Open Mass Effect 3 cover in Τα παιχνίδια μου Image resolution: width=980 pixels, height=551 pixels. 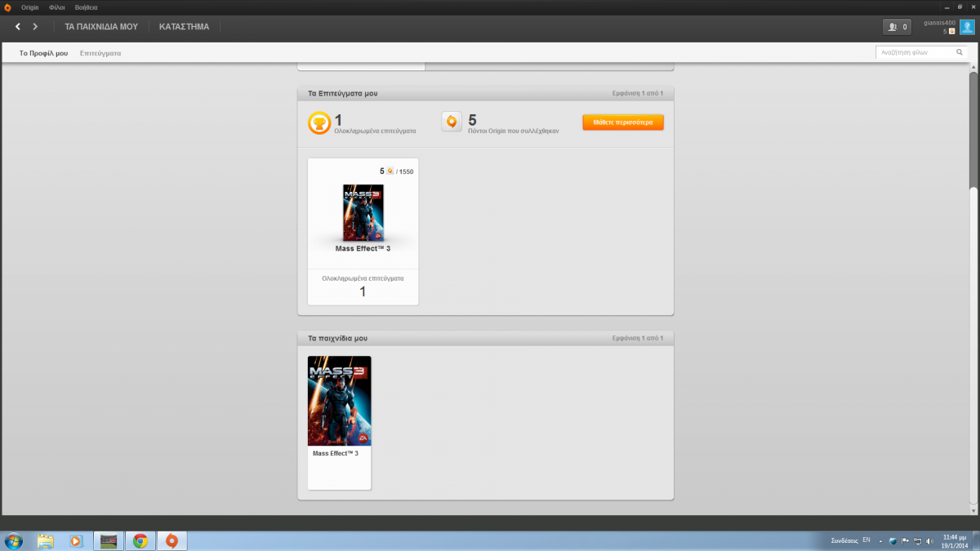click(x=340, y=401)
